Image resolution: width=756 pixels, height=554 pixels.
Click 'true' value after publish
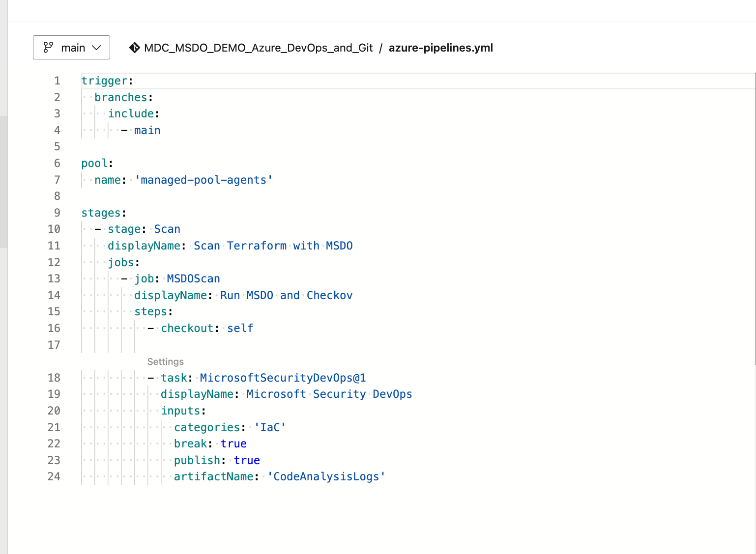pos(247,460)
